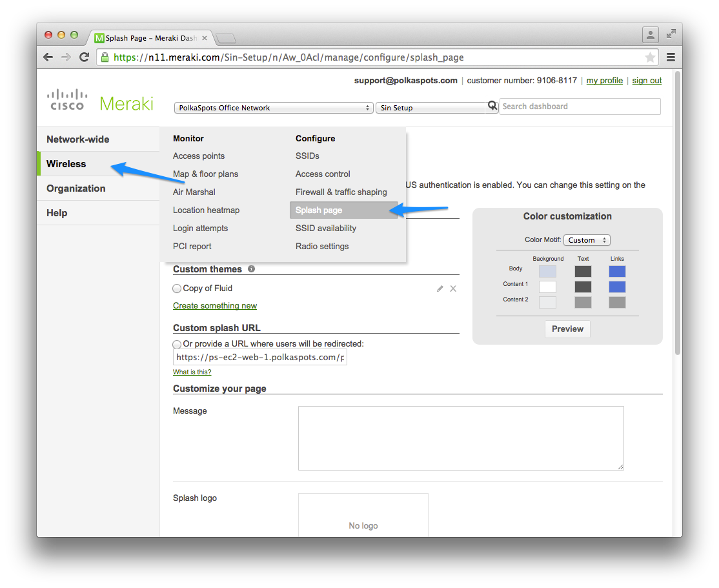This screenshot has width=719, height=588.
Task: Click the Search dashboard input field
Action: (580, 106)
